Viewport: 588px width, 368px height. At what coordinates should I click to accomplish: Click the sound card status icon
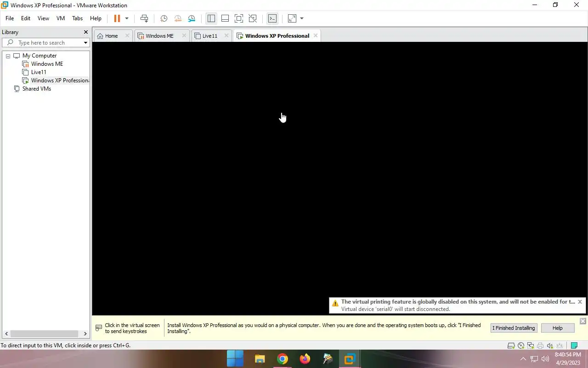pyautogui.click(x=550, y=346)
